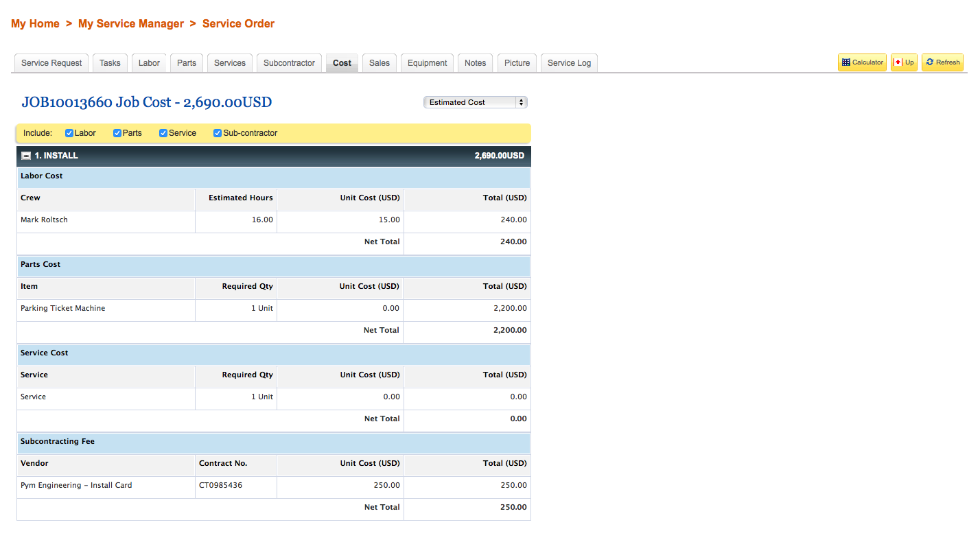Uncheck the Parts include checkbox
980x542 pixels.
click(x=117, y=133)
